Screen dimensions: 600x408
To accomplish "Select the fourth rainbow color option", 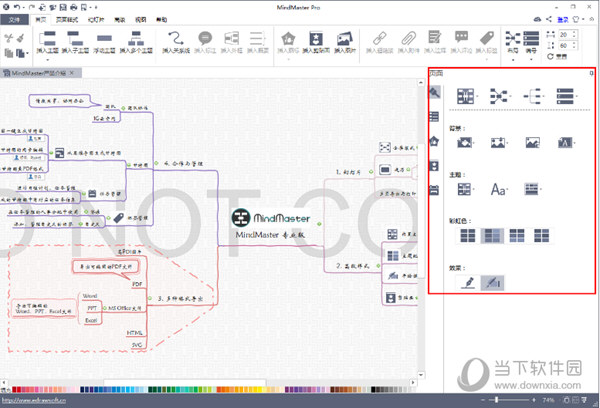I will [541, 236].
